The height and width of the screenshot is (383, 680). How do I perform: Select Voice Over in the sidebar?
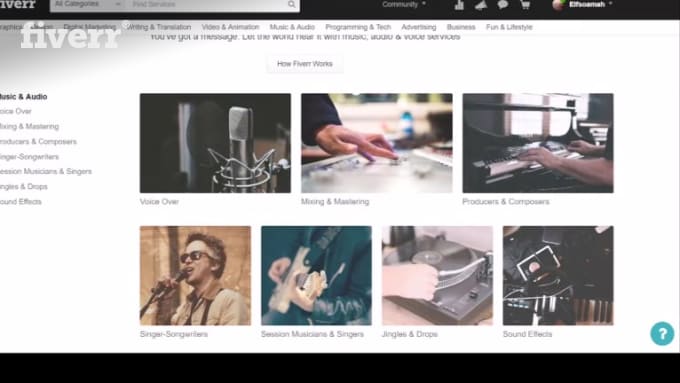coord(16,111)
